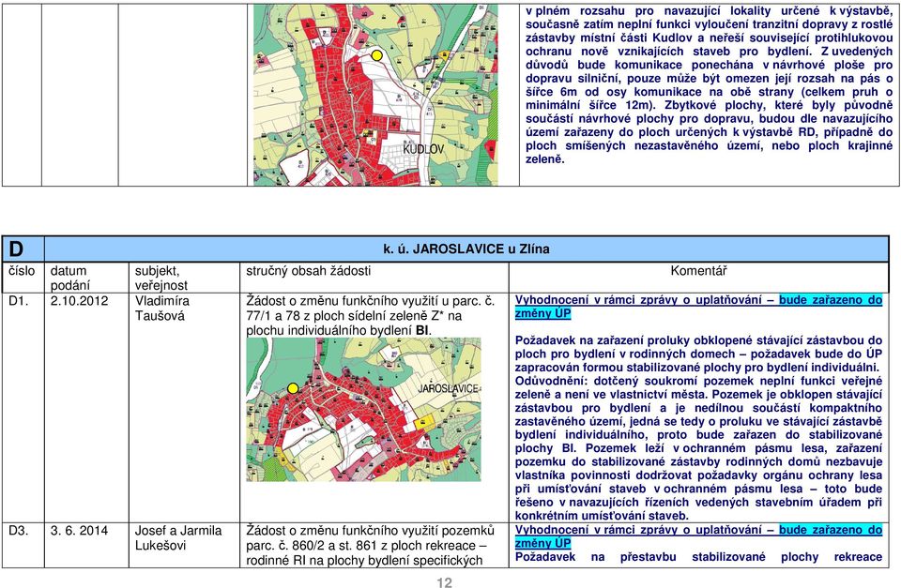Viewport: 901px width, 588px height.
Task: Click the date "2.10.2012"
Action: coord(79,300)
